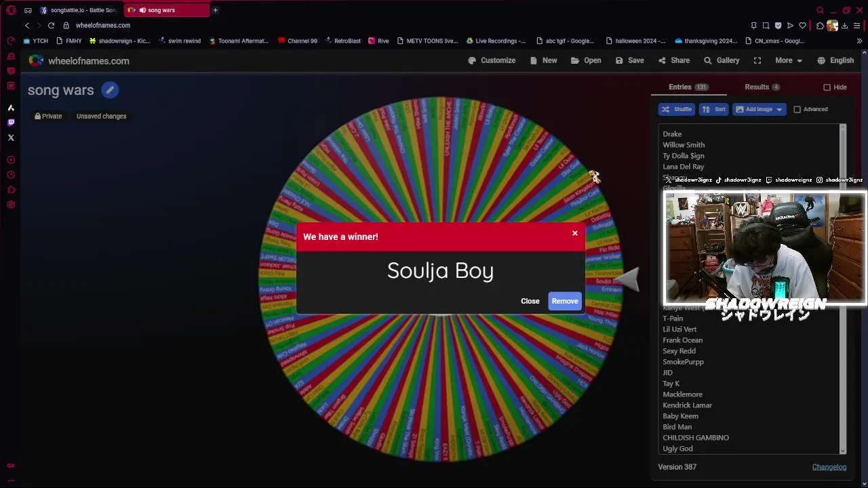Expand the More dropdown menu

pos(789,60)
